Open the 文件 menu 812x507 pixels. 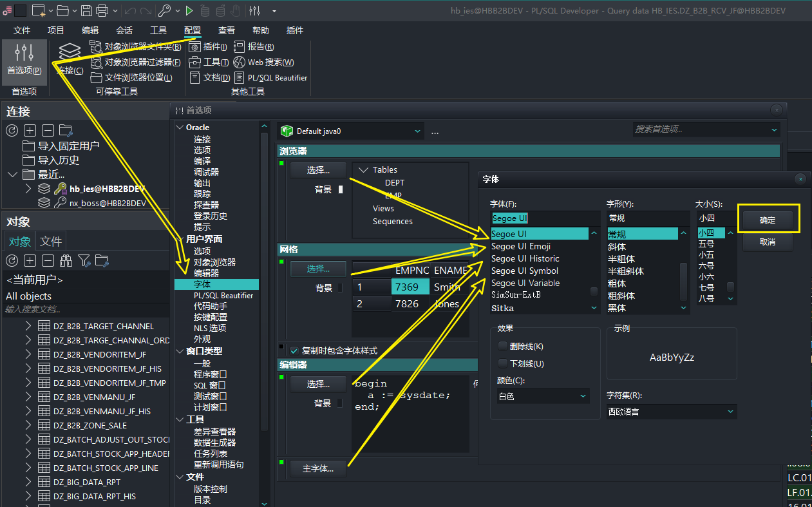pos(22,30)
